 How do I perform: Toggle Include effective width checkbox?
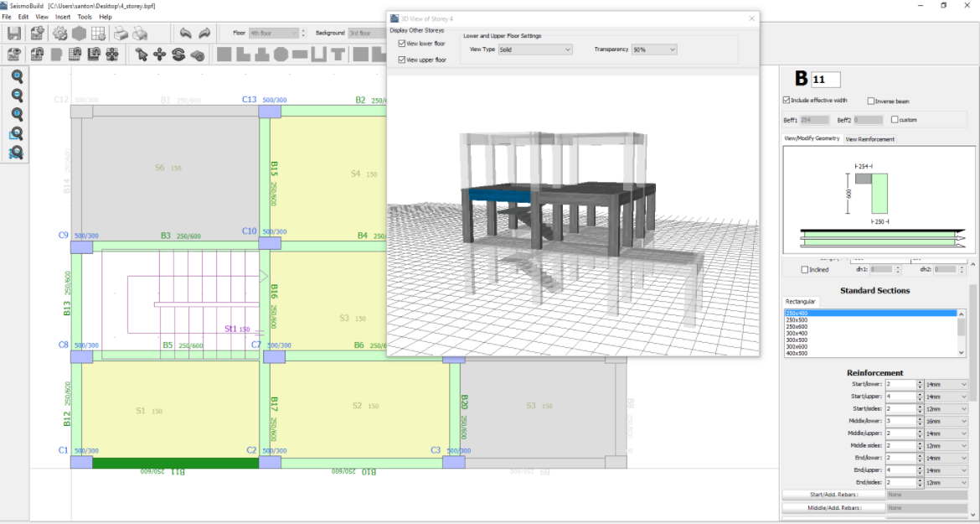tap(786, 101)
